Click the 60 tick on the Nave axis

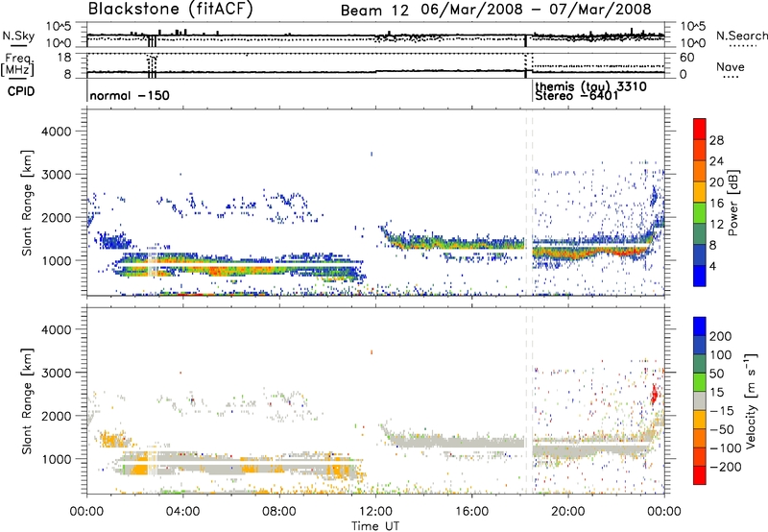(687, 58)
